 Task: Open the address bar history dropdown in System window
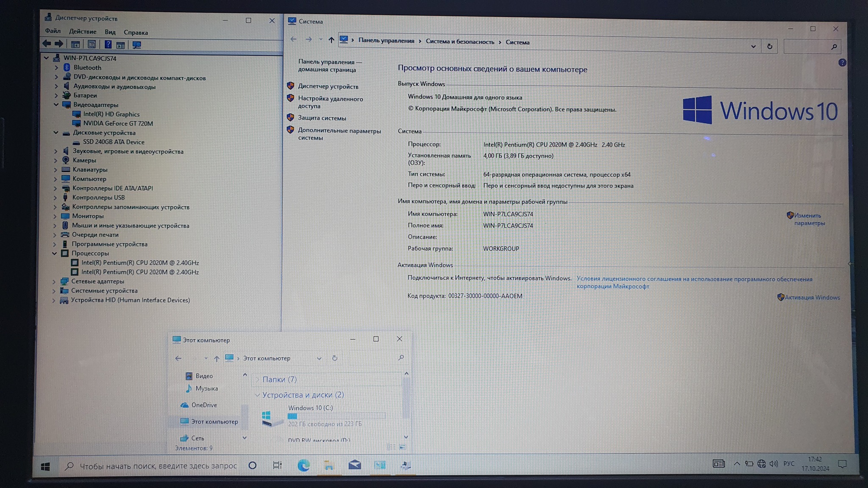click(x=753, y=46)
